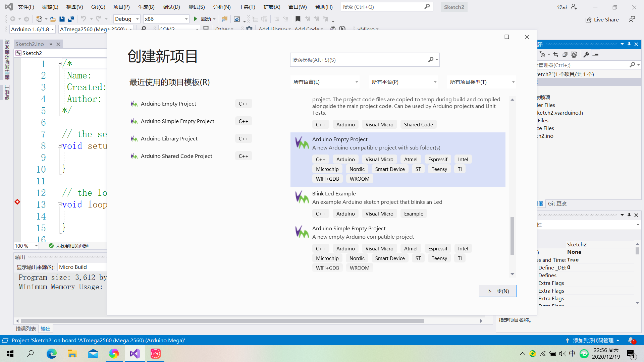This screenshot has height=362, width=644.
Task: Click the Live Share icon
Action: (589, 20)
